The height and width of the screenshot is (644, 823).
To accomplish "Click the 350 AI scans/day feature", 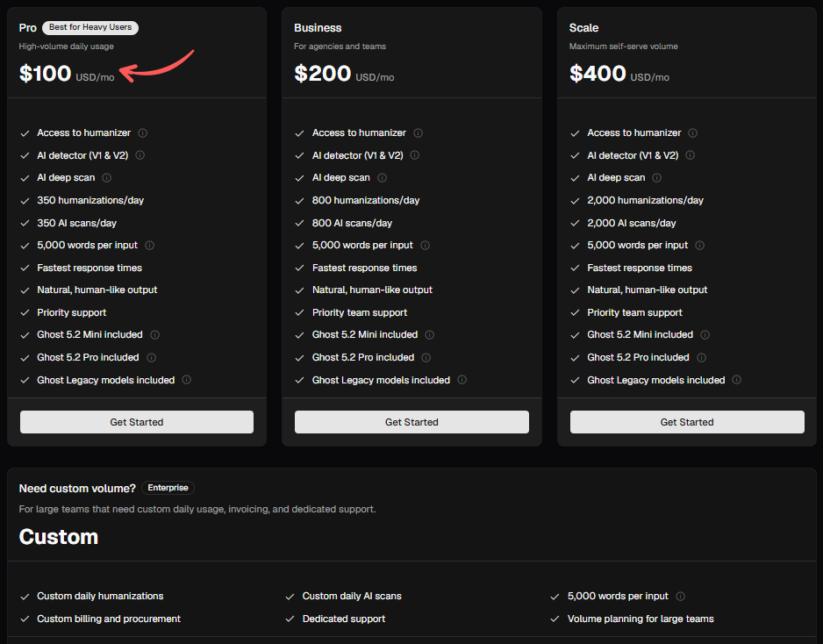I will (76, 223).
